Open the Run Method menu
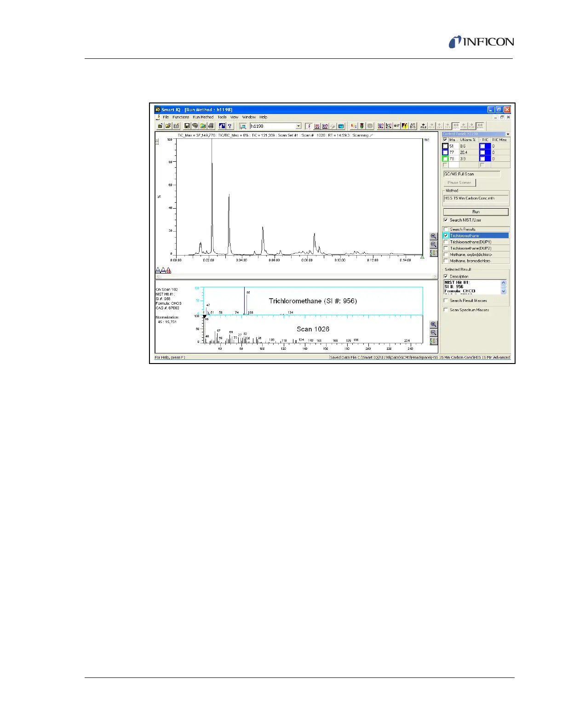Screen dimensions: 562x728 (203, 117)
